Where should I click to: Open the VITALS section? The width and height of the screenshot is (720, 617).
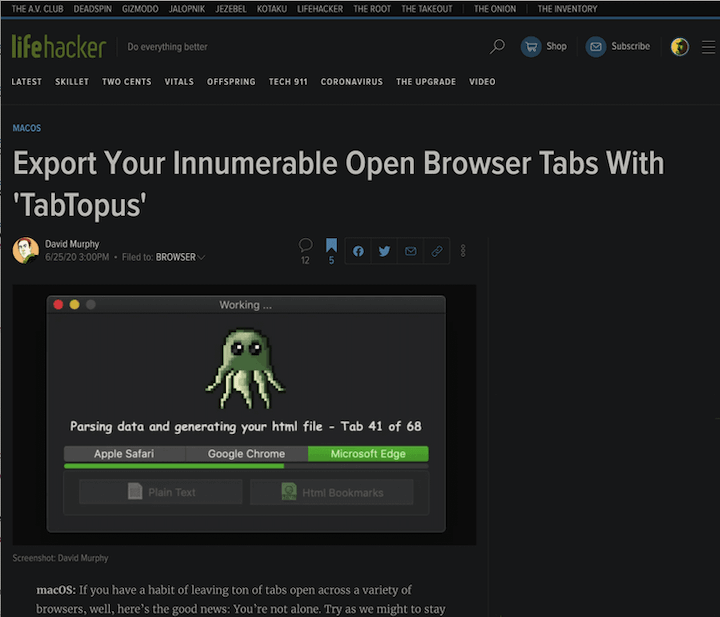tap(179, 82)
